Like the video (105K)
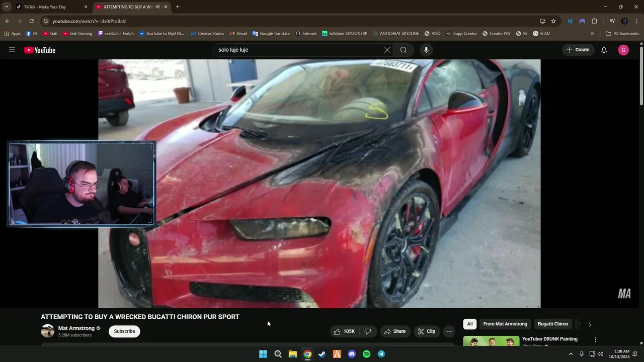Viewport: 644px width, 362px height. [344, 331]
